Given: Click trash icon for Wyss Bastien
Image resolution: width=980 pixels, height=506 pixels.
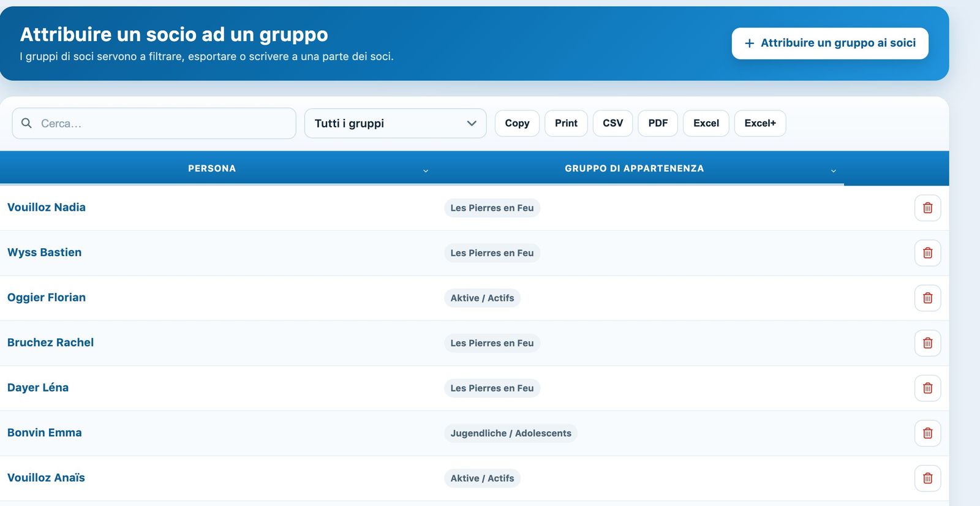Looking at the screenshot, I should [927, 253].
